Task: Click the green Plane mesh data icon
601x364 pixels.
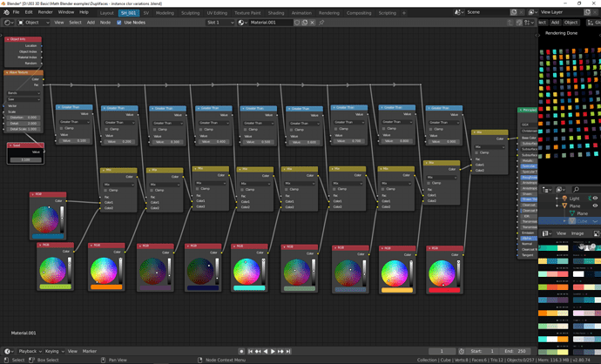Action: click(572, 213)
